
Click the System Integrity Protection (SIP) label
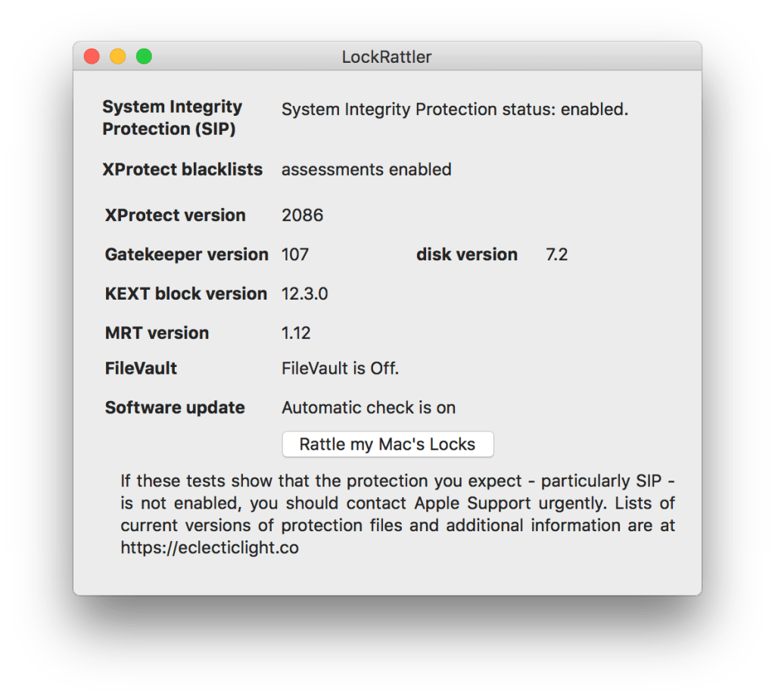173,118
